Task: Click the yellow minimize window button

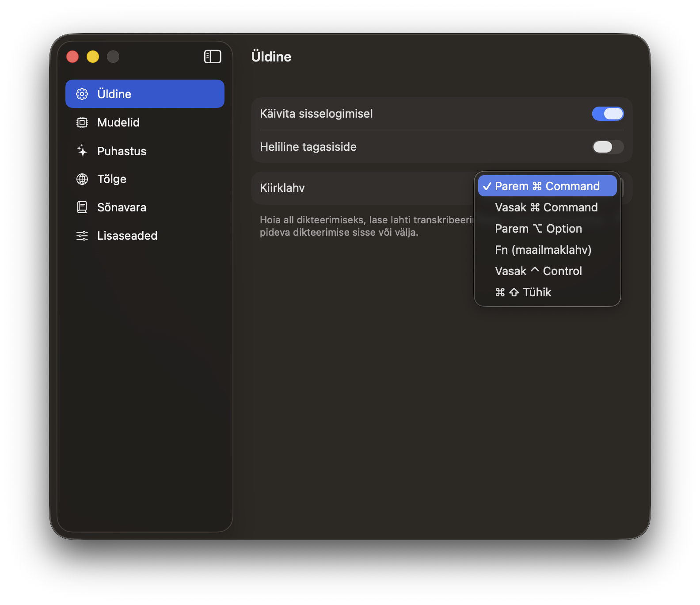Action: 93,57
